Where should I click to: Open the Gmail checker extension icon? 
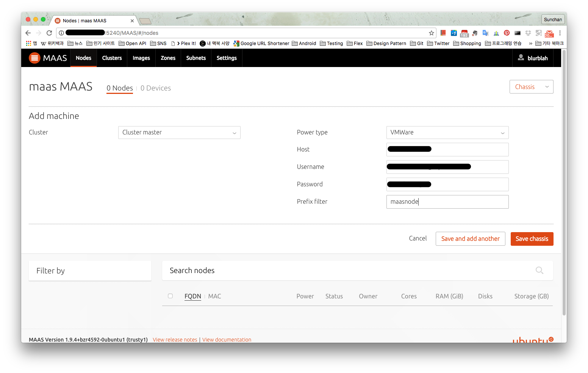pyautogui.click(x=549, y=34)
